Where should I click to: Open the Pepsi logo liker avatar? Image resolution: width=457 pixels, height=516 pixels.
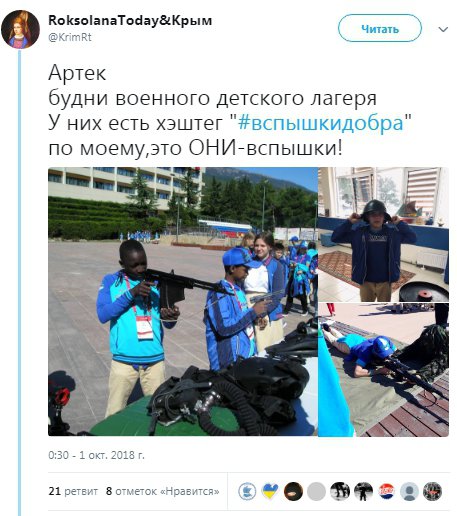point(386,491)
